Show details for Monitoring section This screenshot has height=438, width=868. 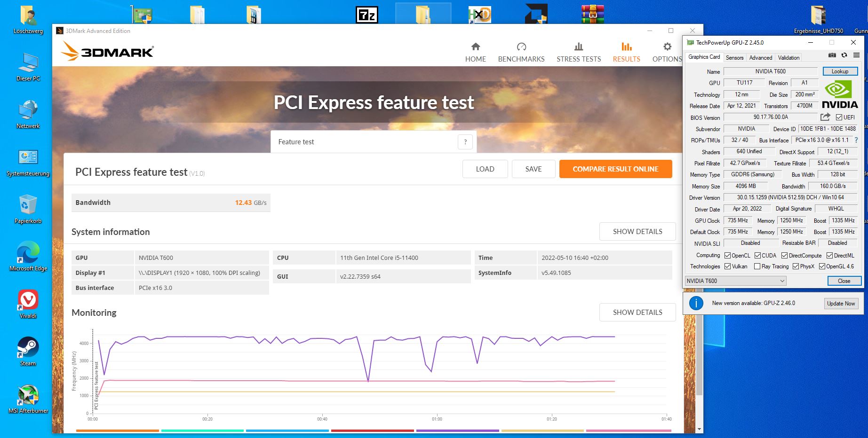637,313
